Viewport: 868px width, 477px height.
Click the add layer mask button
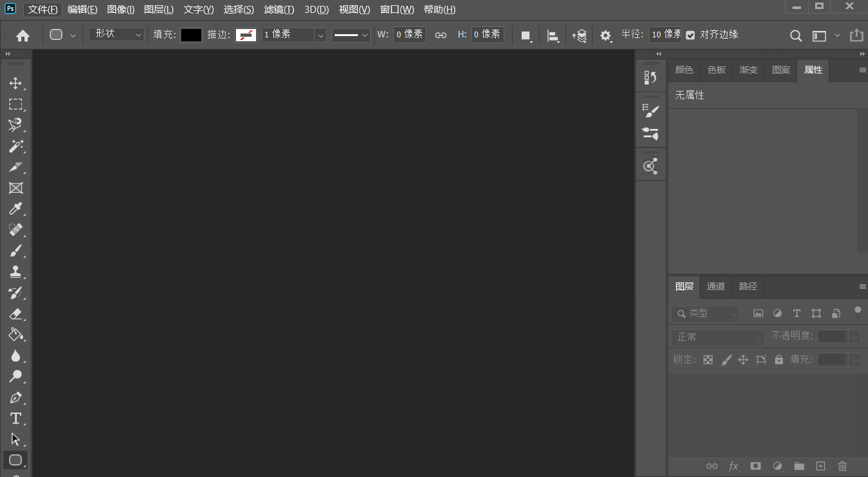pos(756,466)
